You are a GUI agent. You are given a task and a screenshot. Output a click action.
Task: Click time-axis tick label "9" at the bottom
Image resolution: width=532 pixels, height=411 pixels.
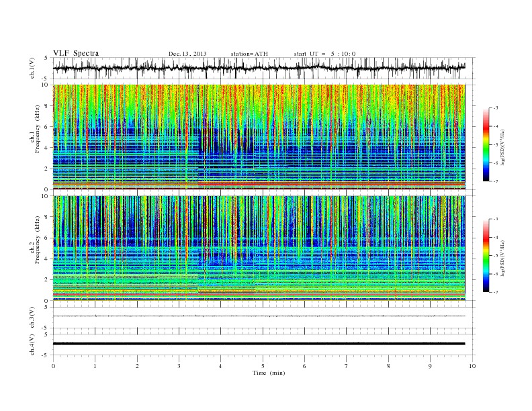[430, 366]
